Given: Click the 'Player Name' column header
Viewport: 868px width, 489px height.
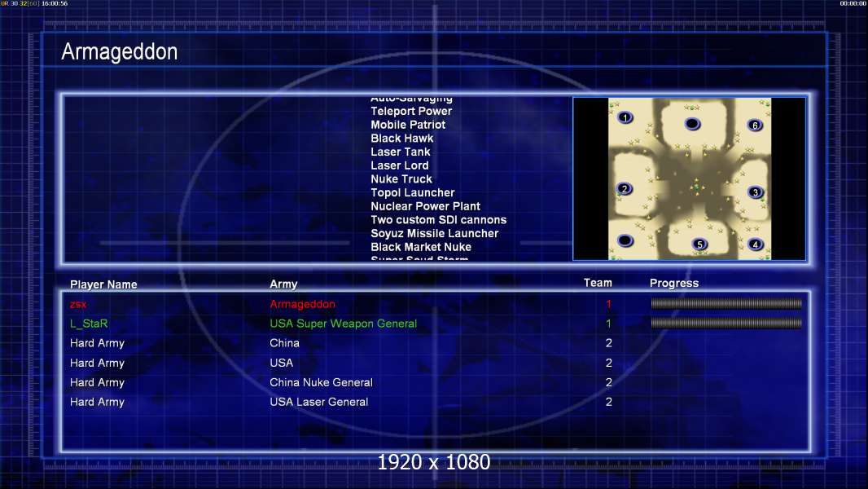Looking at the screenshot, I should pos(103,284).
